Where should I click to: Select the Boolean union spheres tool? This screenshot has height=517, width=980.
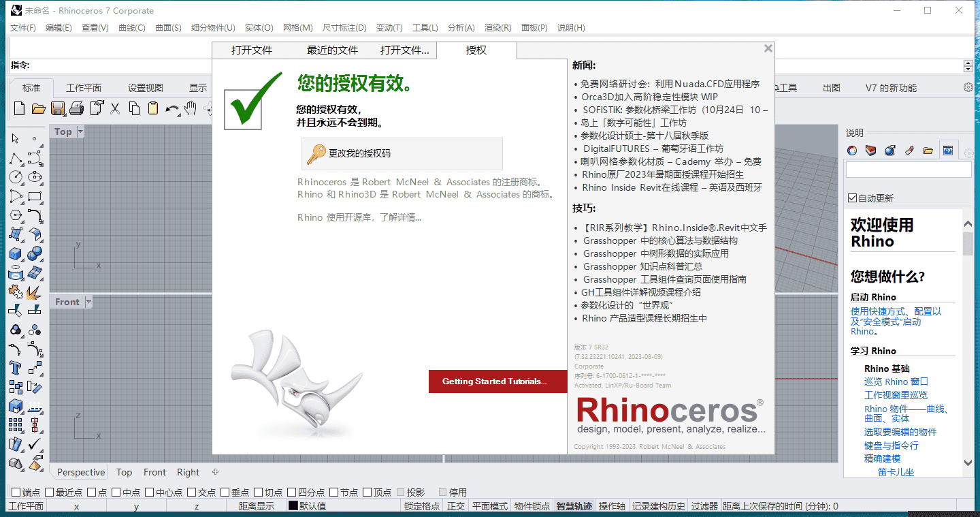point(35,253)
